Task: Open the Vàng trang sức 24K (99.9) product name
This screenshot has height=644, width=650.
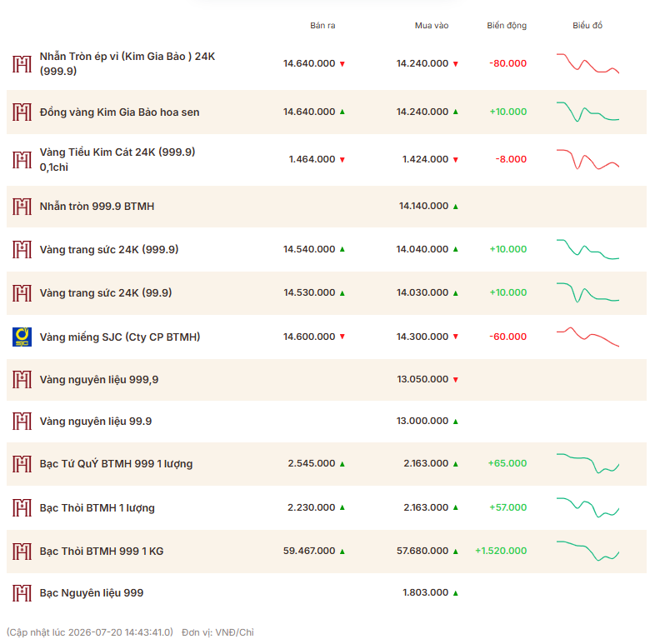Action: click(x=106, y=293)
